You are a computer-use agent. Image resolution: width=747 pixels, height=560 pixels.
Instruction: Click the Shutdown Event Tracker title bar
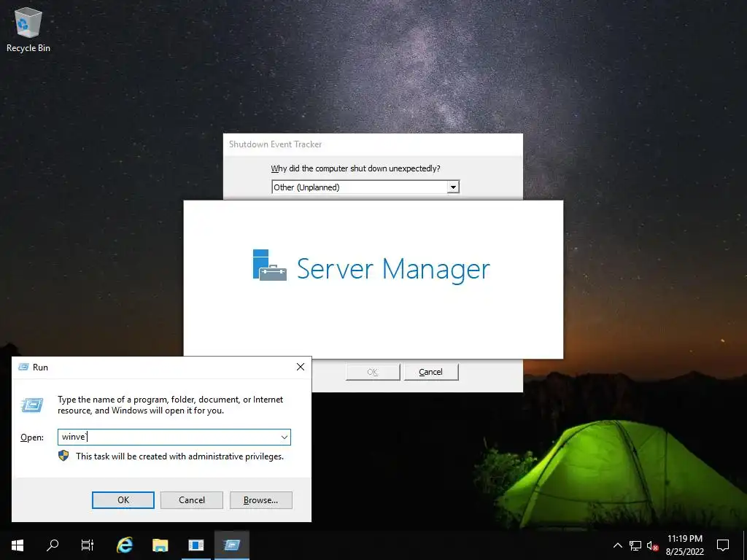point(373,144)
